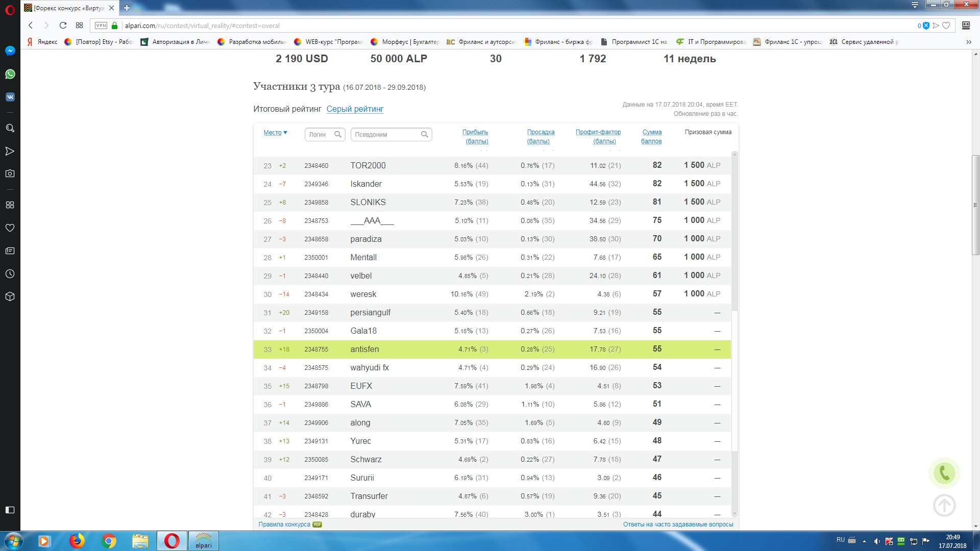Open history clock icon in sidebar
Image resolution: width=980 pixels, height=551 pixels.
[10, 274]
